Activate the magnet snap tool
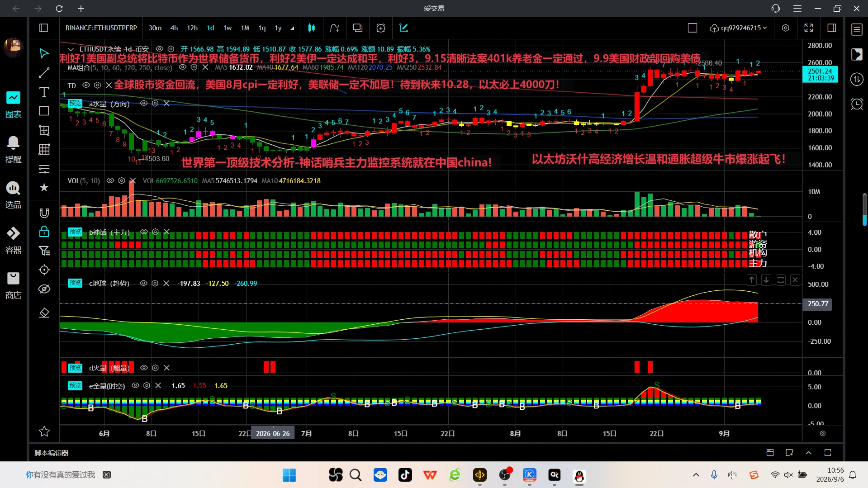Viewport: 868px width, 488px height. click(44, 213)
